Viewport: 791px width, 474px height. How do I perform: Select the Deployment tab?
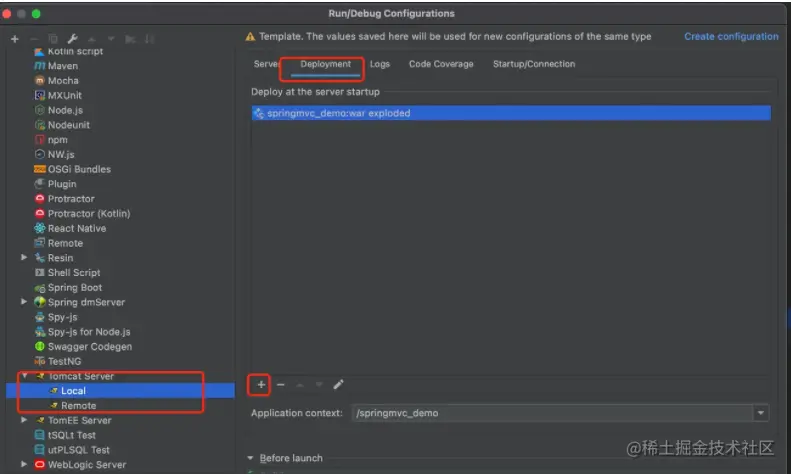point(325,64)
